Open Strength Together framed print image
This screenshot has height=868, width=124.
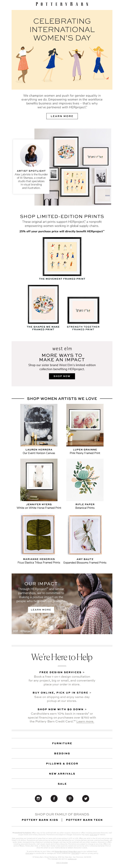[83, 310]
